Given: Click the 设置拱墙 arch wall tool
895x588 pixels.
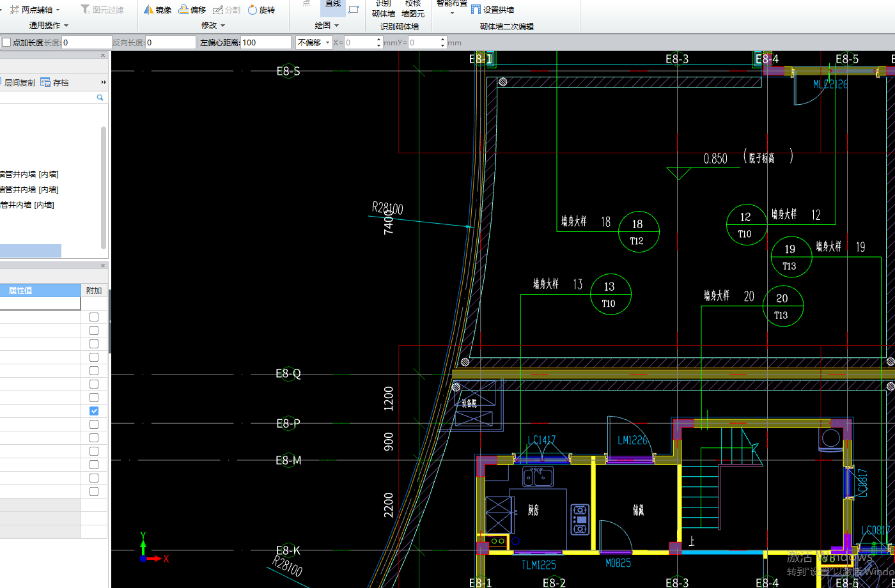Looking at the screenshot, I should 492,10.
